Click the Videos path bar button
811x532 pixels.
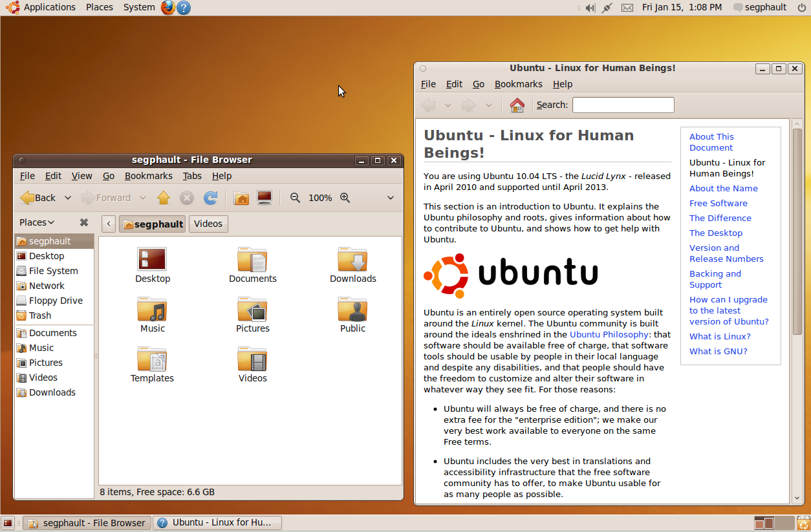click(x=208, y=224)
